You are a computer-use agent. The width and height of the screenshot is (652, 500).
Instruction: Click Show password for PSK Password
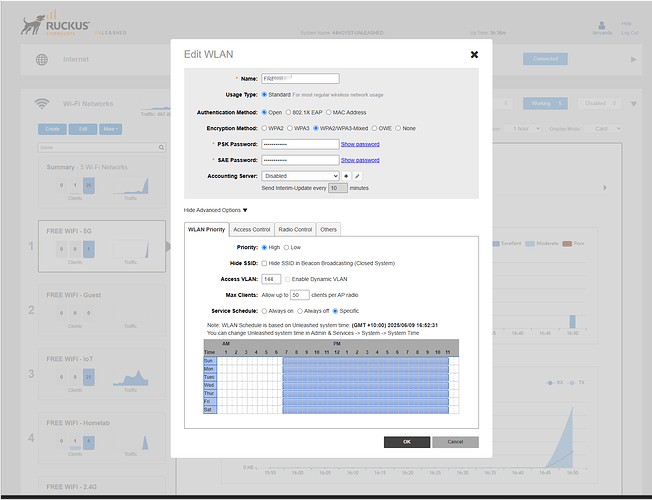[360, 144]
